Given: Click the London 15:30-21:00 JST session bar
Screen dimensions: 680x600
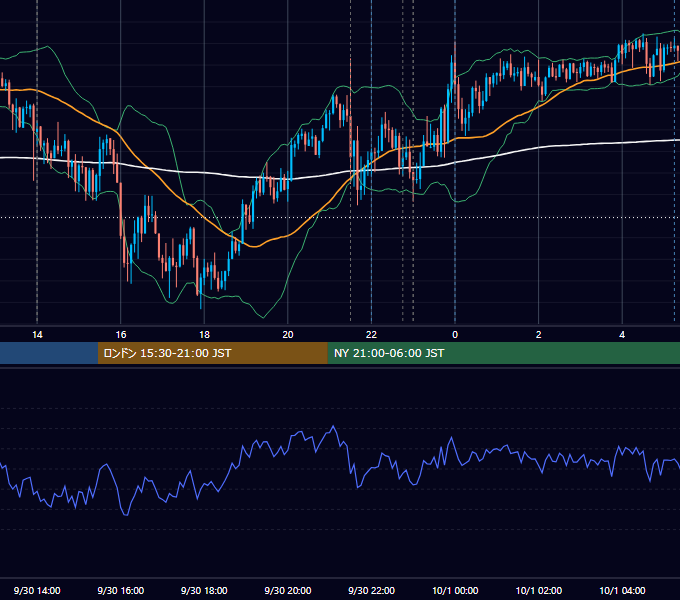Looking at the screenshot, I should tap(212, 353).
